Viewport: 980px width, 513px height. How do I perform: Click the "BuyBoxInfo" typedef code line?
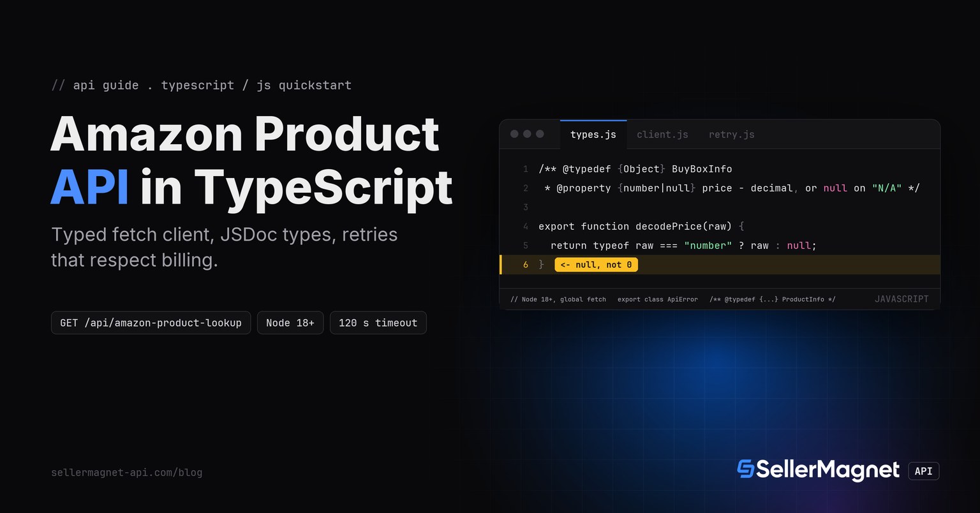coord(635,169)
